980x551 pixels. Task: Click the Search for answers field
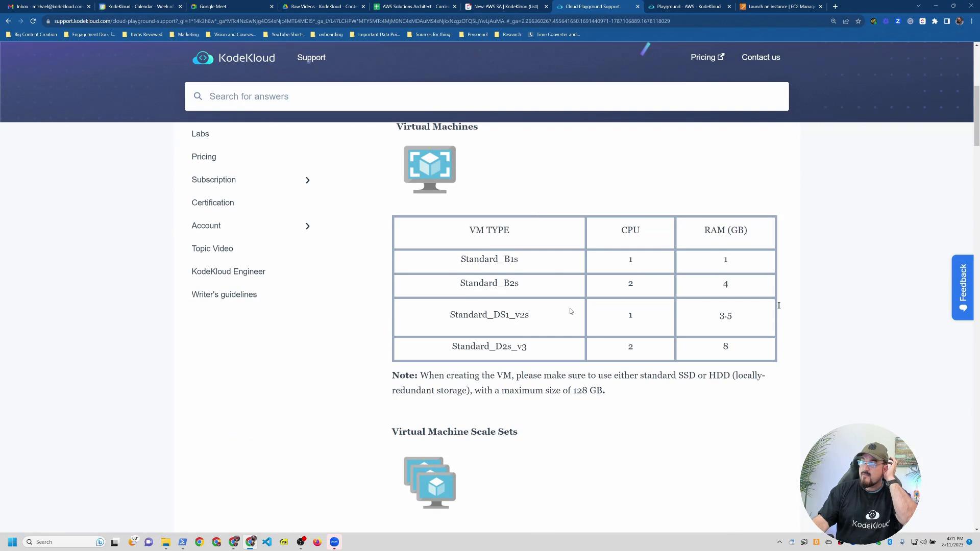tap(486, 96)
